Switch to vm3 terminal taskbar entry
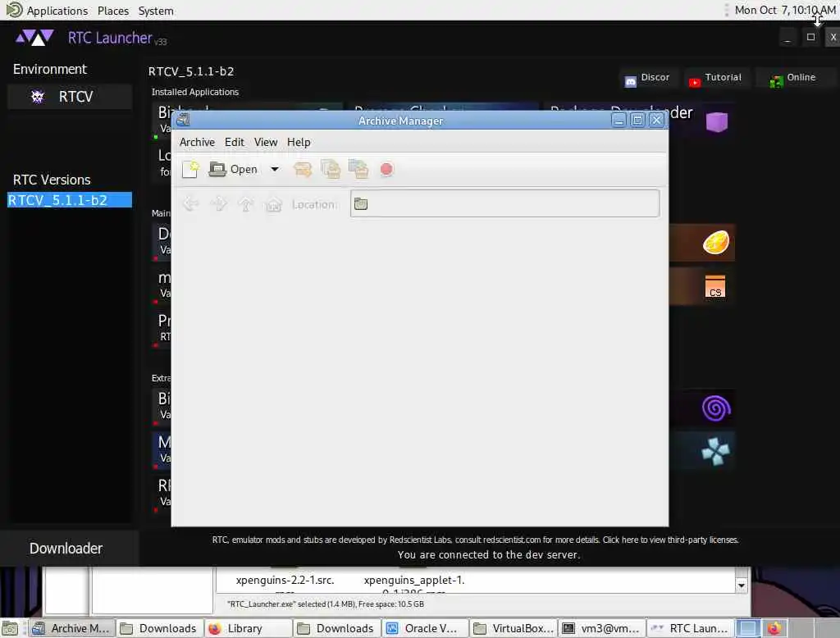840x638 pixels. [x=602, y=628]
